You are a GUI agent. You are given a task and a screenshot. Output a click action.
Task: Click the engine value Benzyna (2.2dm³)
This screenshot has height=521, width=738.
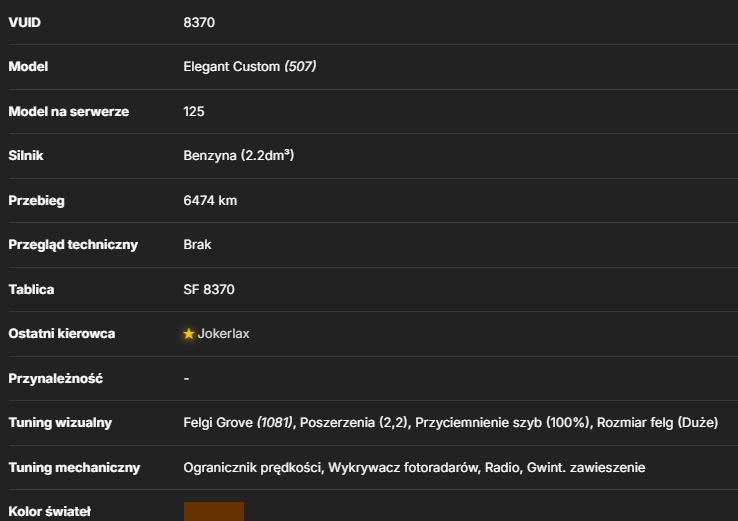239,155
